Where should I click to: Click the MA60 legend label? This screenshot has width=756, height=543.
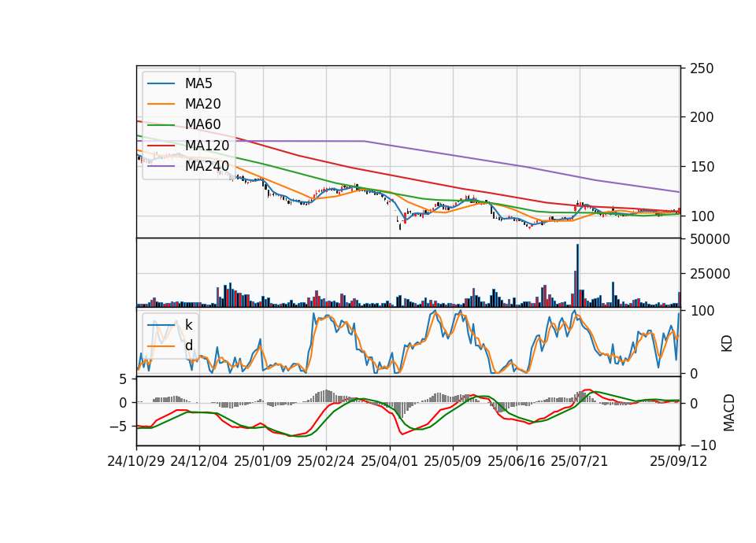tap(202, 125)
